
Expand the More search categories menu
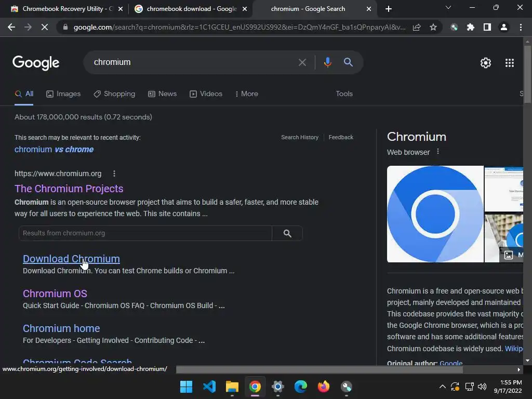pos(247,94)
